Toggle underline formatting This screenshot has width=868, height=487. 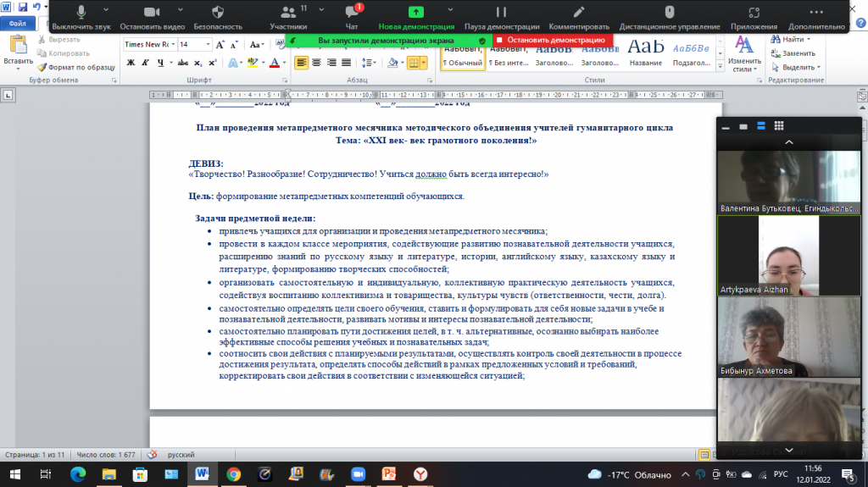point(160,63)
